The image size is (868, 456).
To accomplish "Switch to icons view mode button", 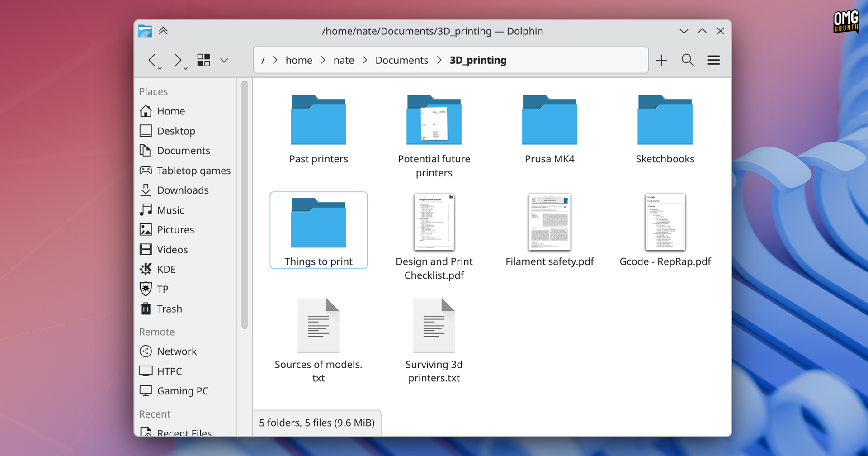I will pos(203,60).
